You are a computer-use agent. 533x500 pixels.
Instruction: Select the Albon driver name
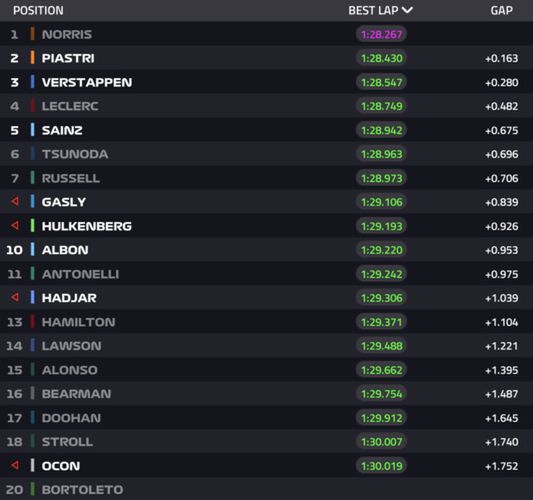click(x=65, y=250)
